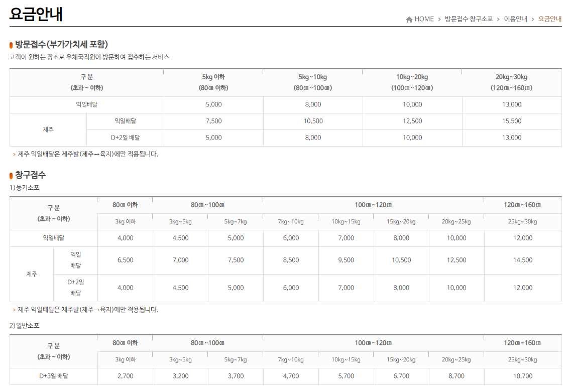Click the 80cm~100cm header in 일반소포 table
The width and height of the screenshot is (571, 392).
[x=207, y=343]
